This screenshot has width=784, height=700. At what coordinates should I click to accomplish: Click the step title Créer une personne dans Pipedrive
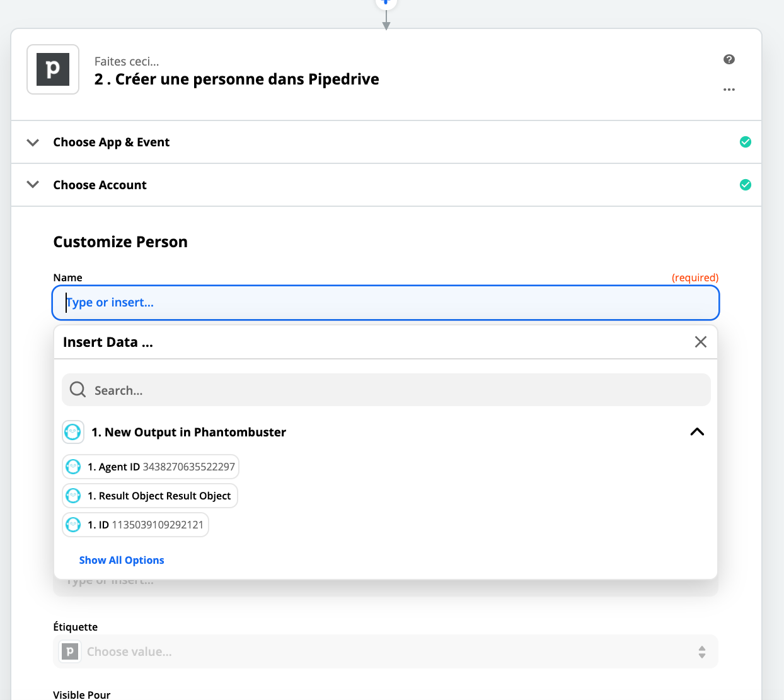pyautogui.click(x=237, y=79)
